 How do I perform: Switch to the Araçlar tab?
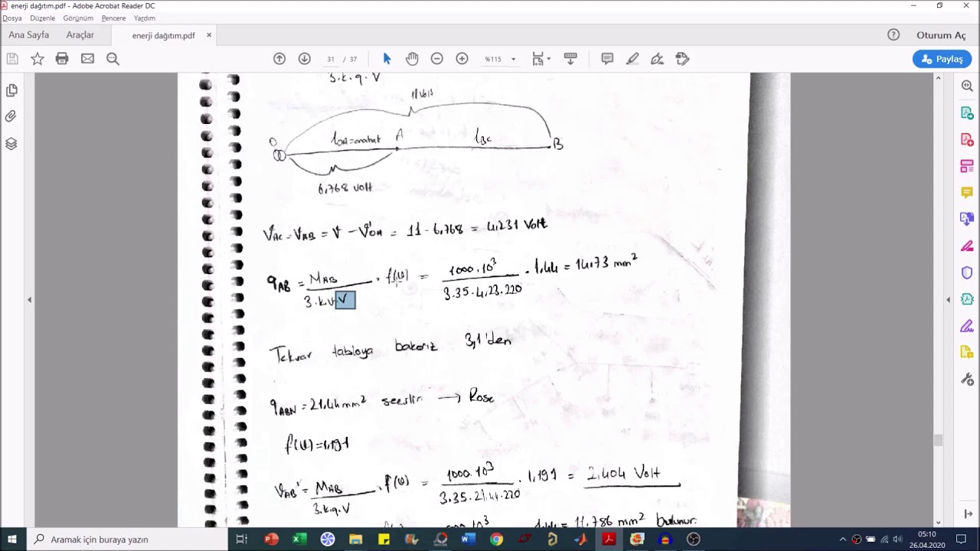tap(80, 35)
